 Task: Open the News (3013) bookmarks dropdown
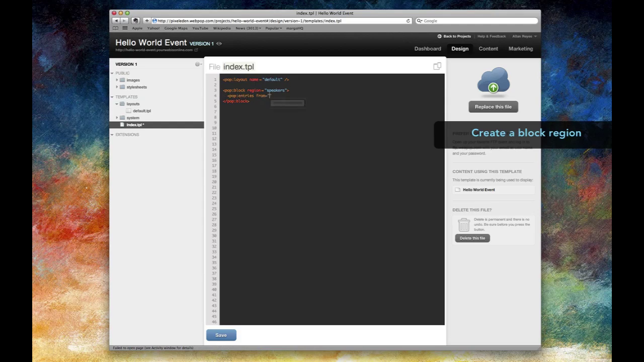(248, 28)
